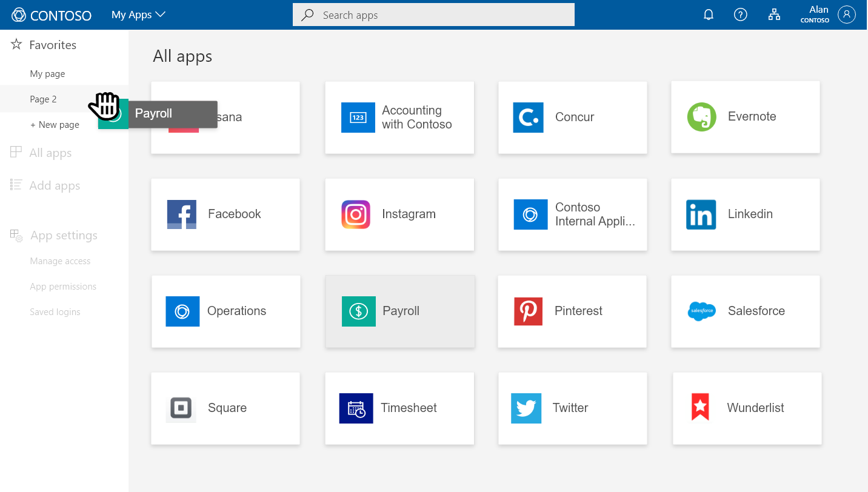868x492 pixels.
Task: Expand the My Apps dropdown
Action: [138, 15]
